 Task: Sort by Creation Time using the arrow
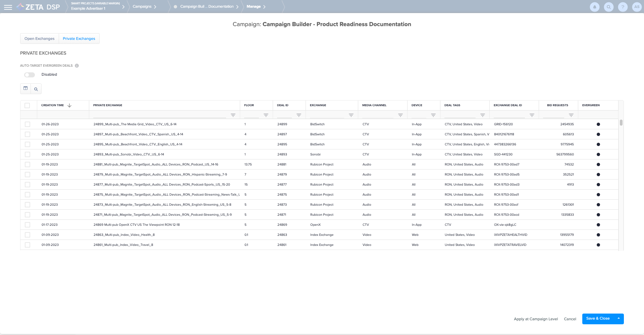tap(69, 106)
